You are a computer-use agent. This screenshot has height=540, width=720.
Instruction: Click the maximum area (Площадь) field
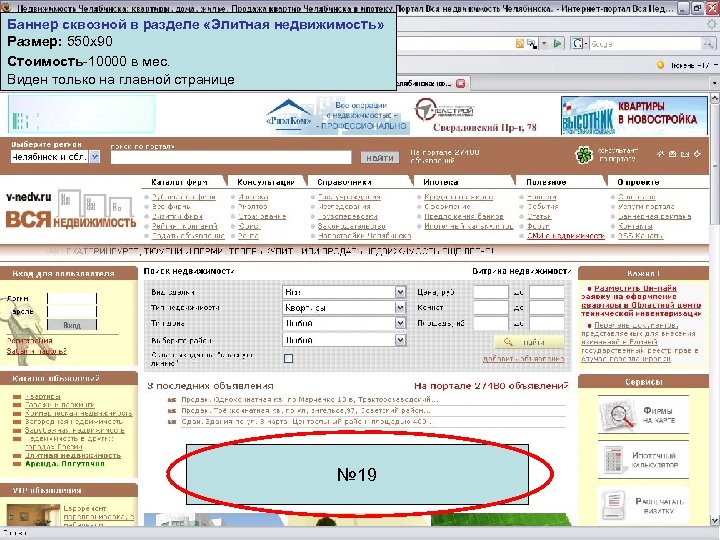[x=547, y=323]
